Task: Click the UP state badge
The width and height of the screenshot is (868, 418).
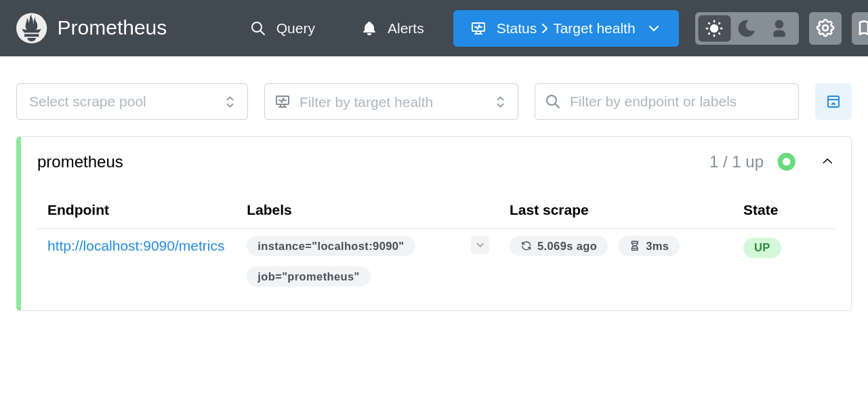Action: click(x=762, y=248)
